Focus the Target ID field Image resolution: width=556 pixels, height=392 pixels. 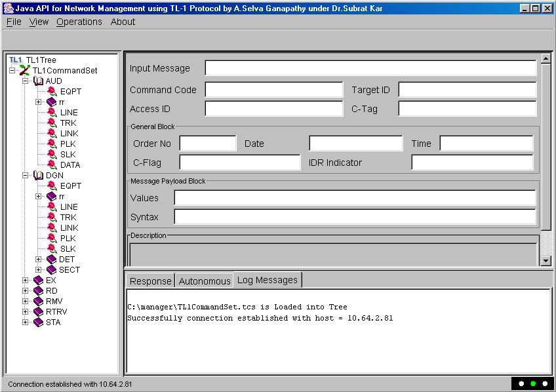[x=467, y=89]
